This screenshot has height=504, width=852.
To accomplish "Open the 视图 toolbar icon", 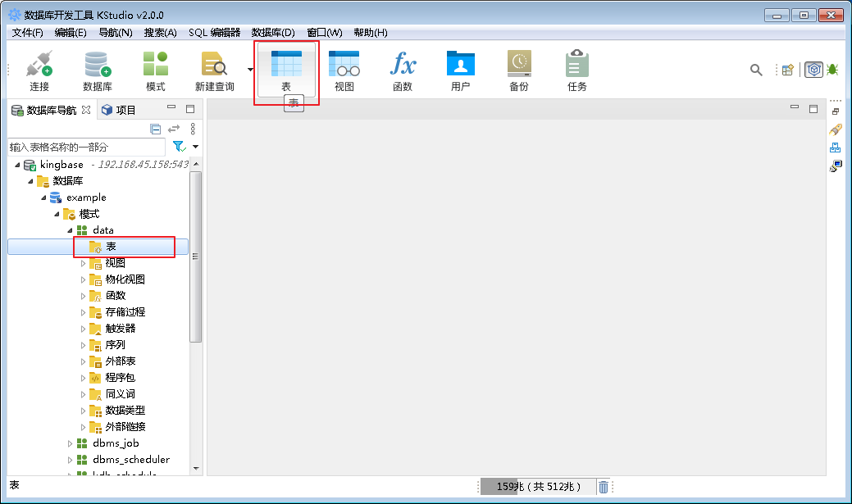I will tap(344, 70).
